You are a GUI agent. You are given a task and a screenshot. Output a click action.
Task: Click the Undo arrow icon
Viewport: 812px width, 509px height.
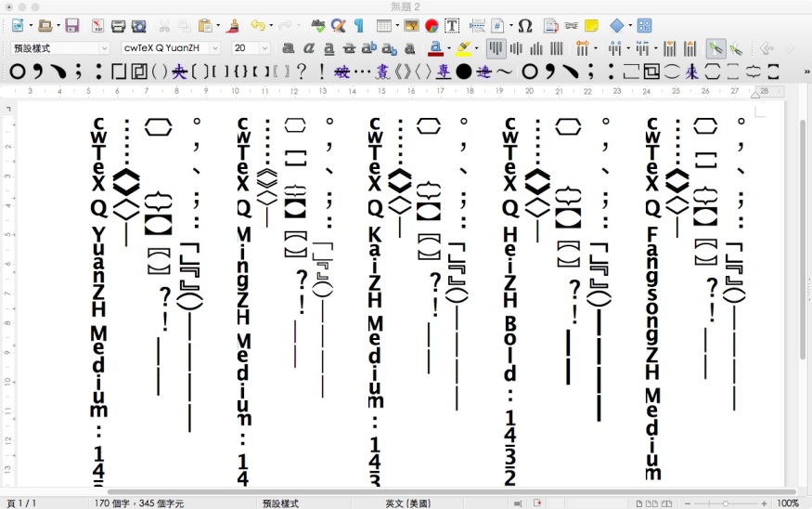click(x=256, y=26)
